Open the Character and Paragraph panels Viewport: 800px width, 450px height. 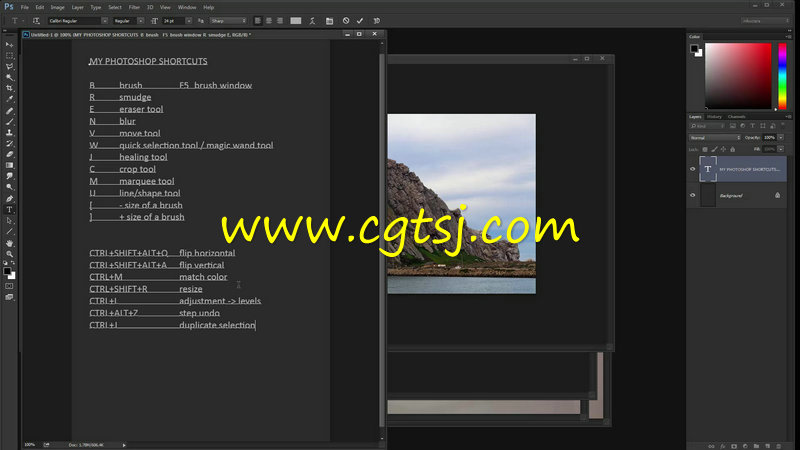click(x=329, y=21)
